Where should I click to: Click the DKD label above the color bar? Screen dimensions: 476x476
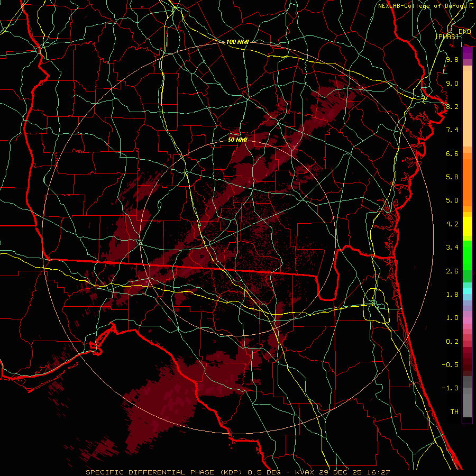pyautogui.click(x=464, y=31)
